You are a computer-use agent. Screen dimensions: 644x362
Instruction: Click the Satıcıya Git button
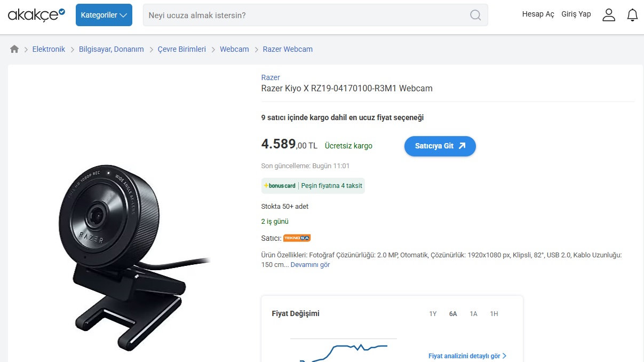click(x=440, y=146)
